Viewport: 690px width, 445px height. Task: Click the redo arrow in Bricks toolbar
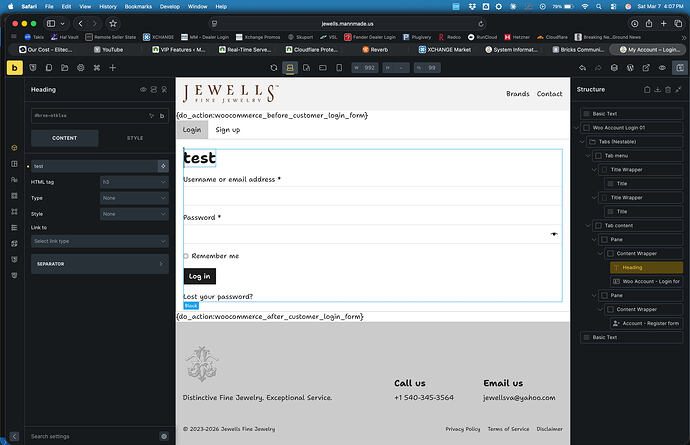click(598, 68)
